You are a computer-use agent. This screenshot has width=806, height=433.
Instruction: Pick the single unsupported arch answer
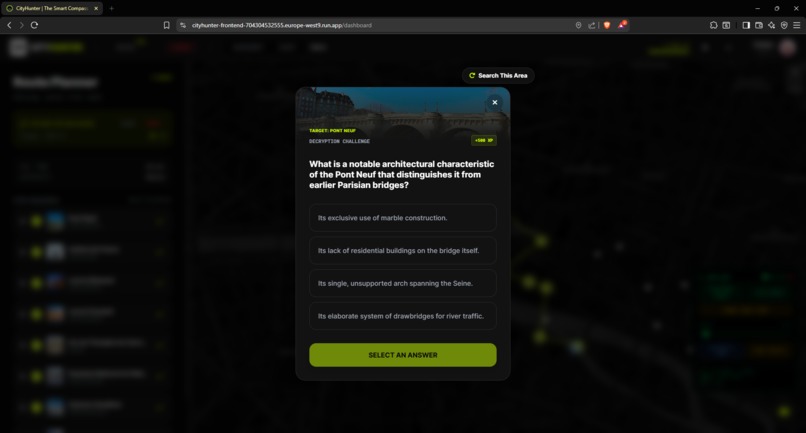[x=402, y=283]
